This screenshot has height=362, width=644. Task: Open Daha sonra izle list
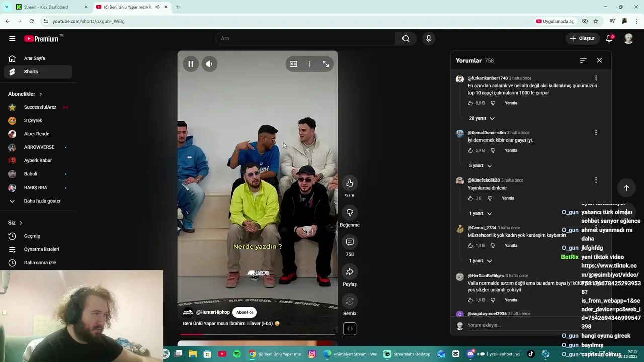click(38, 263)
